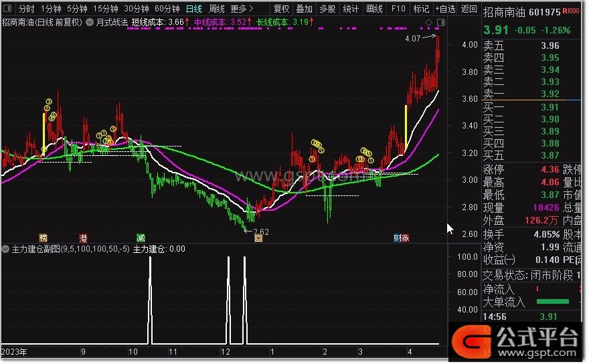Select the 买三 bid row 3.89
This screenshot has width=589, height=364.
coord(531,131)
